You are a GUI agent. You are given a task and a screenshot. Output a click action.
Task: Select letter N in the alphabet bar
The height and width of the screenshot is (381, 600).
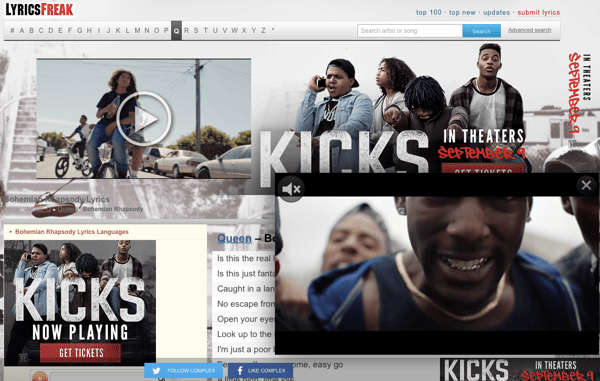[x=147, y=30]
